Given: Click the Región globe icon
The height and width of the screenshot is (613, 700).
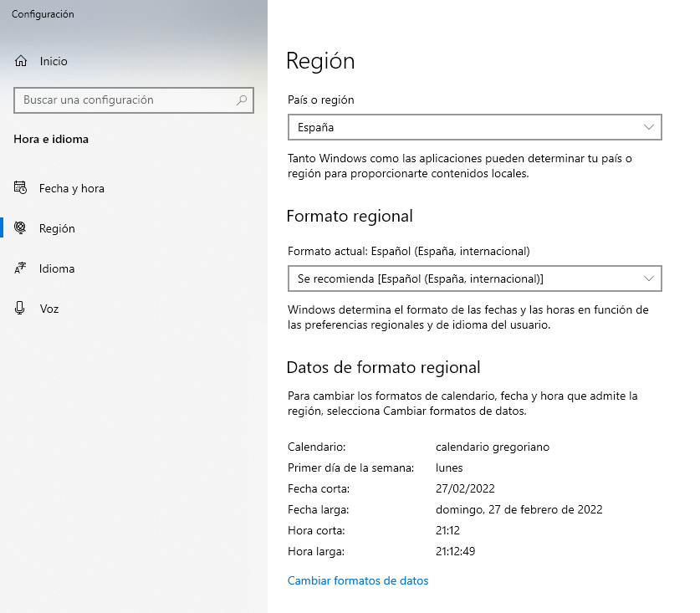Looking at the screenshot, I should (x=21, y=228).
